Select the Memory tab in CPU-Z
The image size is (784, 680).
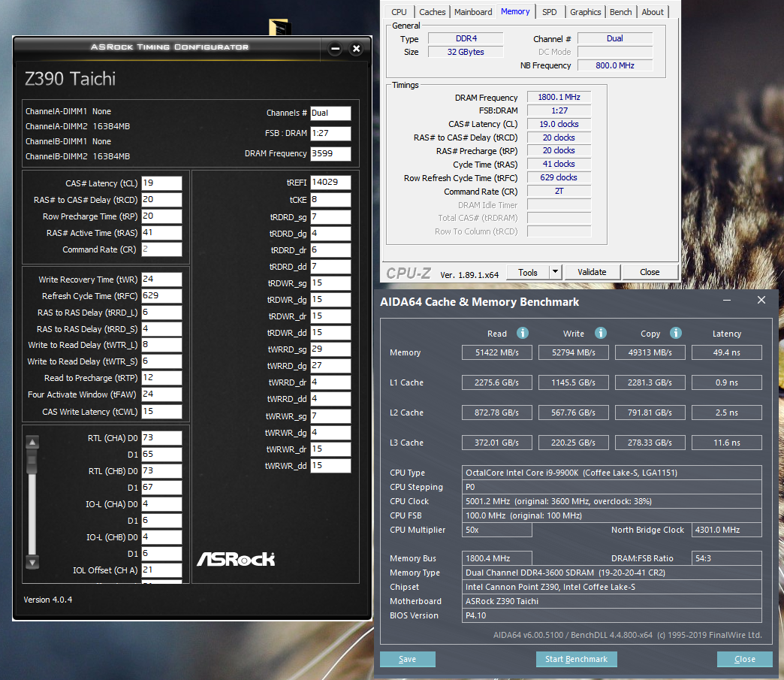(x=515, y=11)
